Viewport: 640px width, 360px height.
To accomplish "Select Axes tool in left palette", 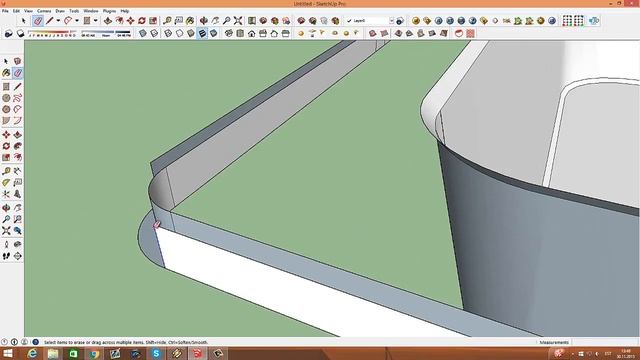I will [x=6, y=194].
